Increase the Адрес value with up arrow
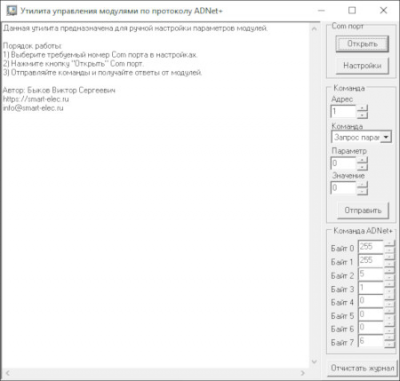The image size is (400, 381). click(x=362, y=108)
